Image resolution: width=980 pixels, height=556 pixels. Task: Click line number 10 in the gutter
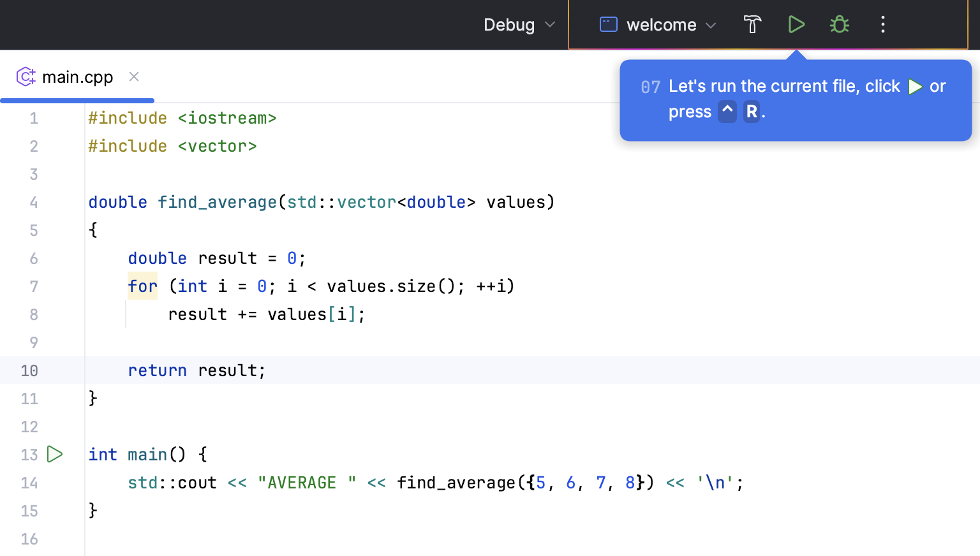pyautogui.click(x=29, y=370)
